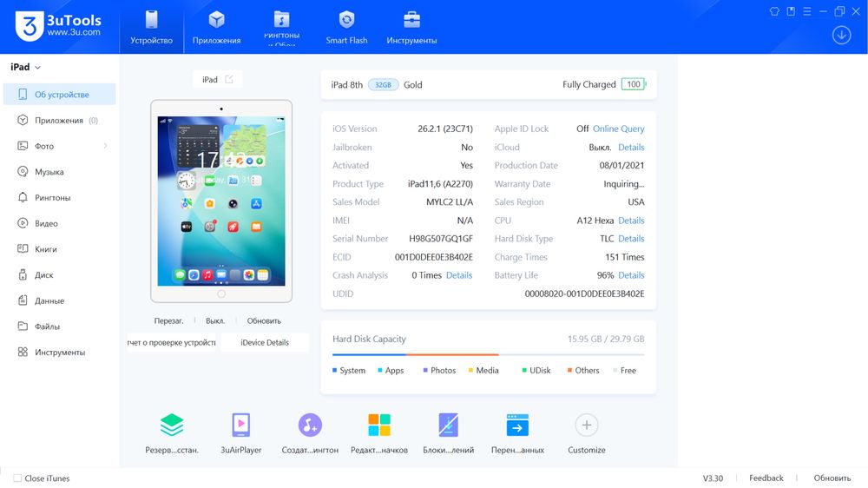This screenshot has width=868, height=488.
Task: Click Обновить in the status bar
Action: pos(832,478)
